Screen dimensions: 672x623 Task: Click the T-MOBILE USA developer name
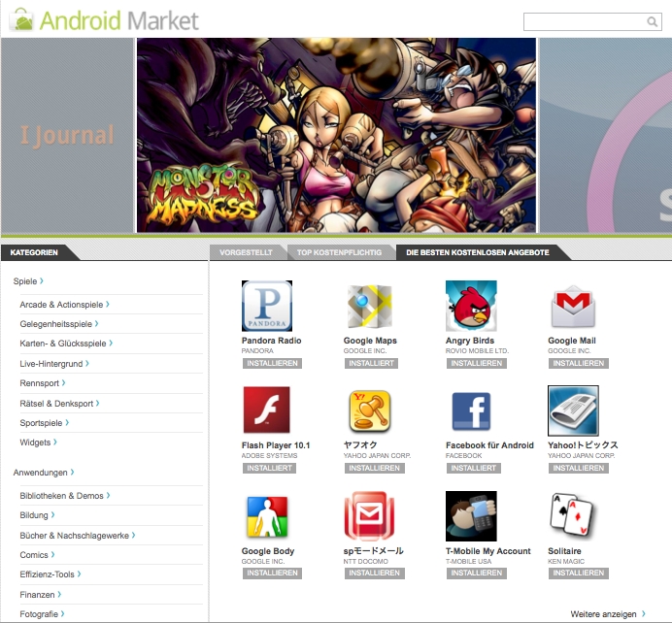[x=468, y=561]
